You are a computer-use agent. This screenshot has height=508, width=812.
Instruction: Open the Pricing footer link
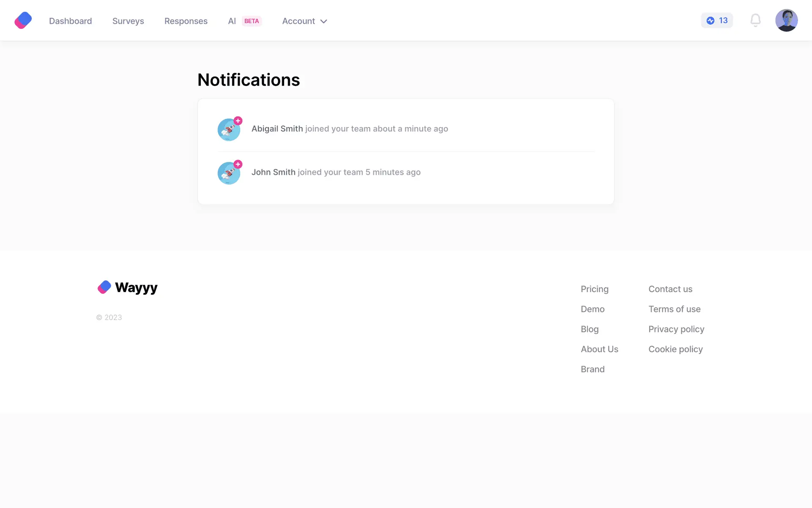pyautogui.click(x=594, y=289)
